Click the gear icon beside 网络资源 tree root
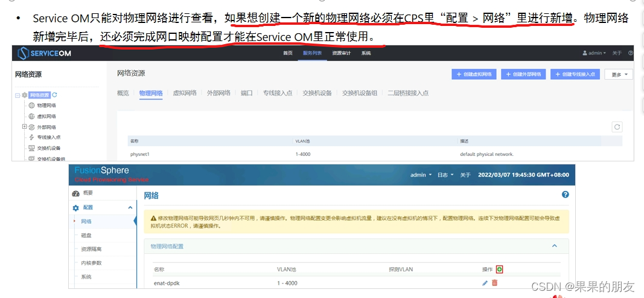 [x=25, y=95]
